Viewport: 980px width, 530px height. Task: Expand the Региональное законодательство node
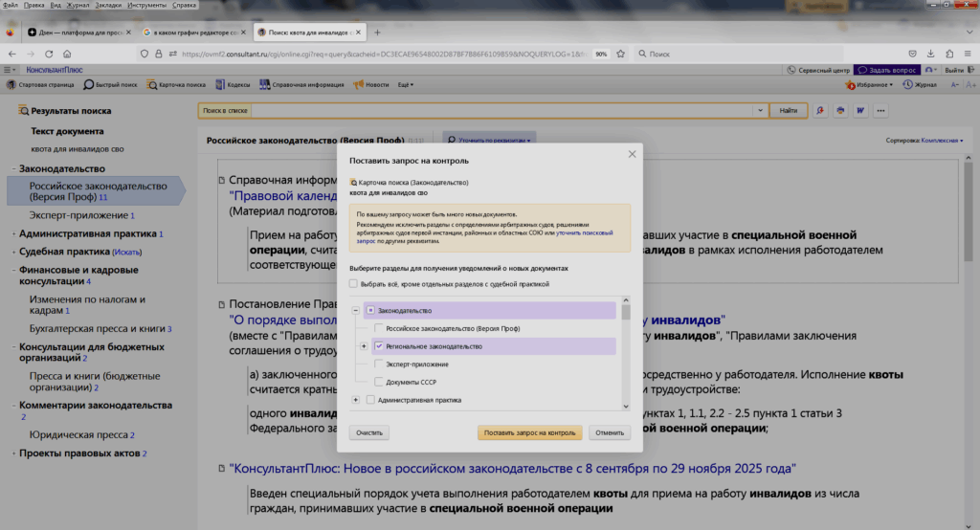[364, 346]
